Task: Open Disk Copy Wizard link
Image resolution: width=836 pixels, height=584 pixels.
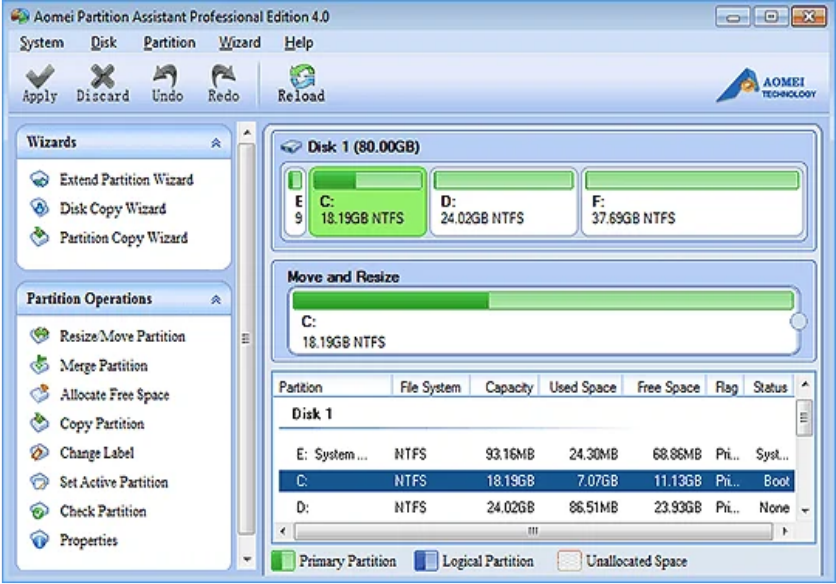Action: [112, 209]
